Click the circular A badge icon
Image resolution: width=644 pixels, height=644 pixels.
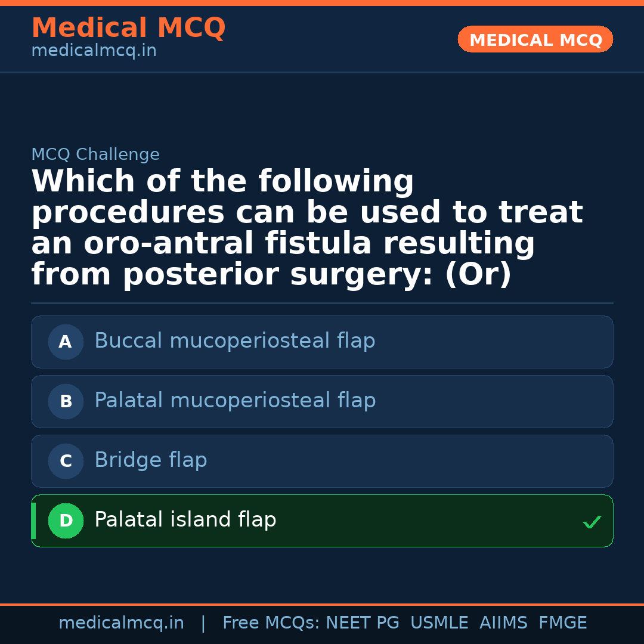coord(66,342)
